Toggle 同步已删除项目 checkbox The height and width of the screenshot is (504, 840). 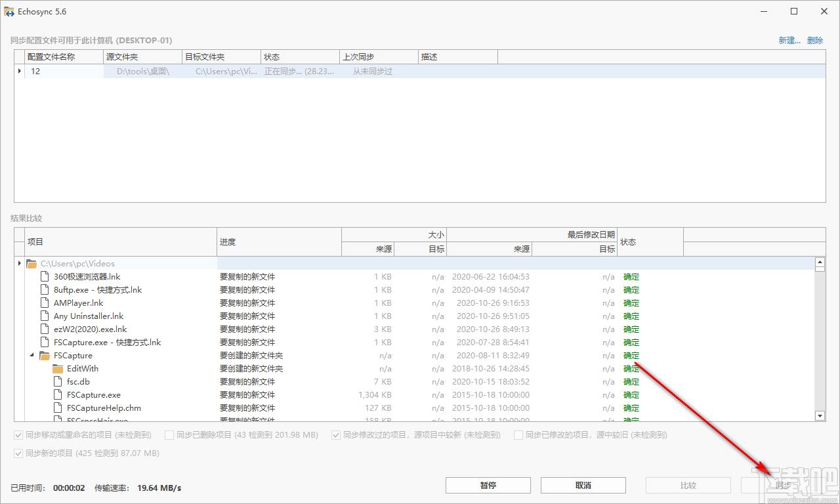coord(169,435)
